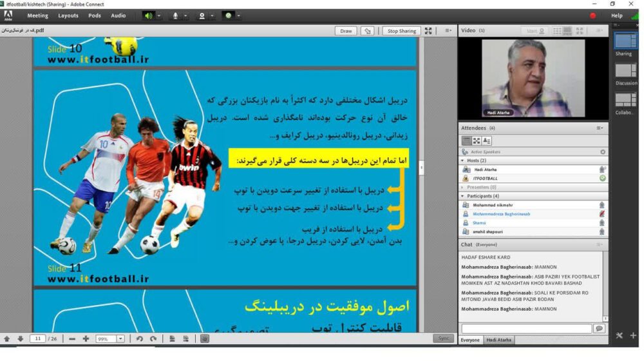The width and height of the screenshot is (644, 363).
Task: Click the Draw button
Action: pos(346,31)
